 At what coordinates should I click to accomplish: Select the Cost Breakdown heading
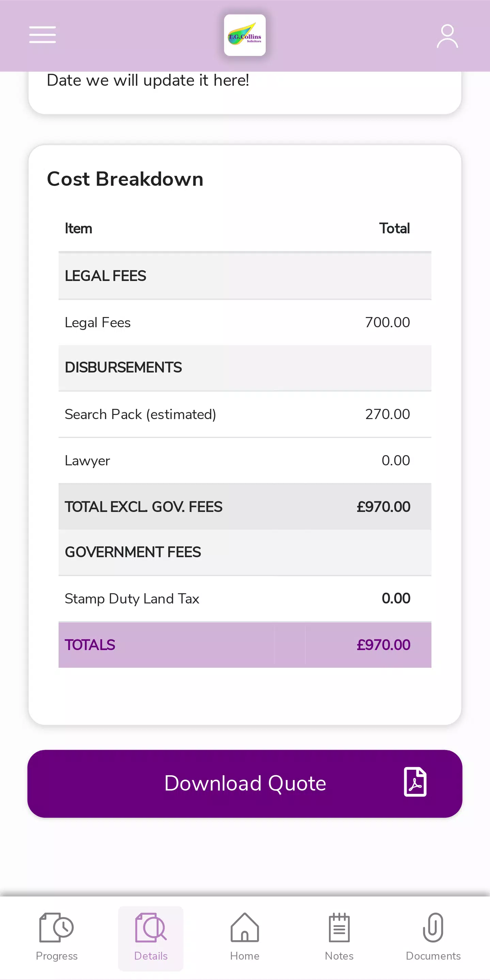coord(125,179)
